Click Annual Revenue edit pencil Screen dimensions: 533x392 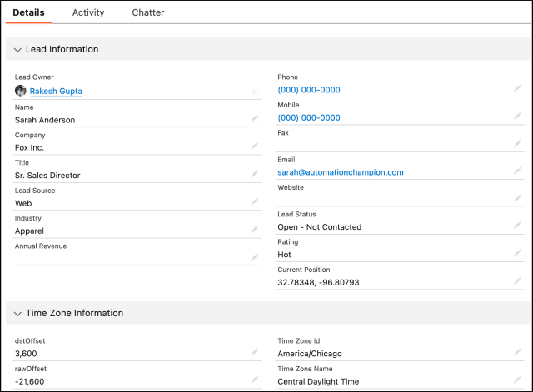pos(255,257)
